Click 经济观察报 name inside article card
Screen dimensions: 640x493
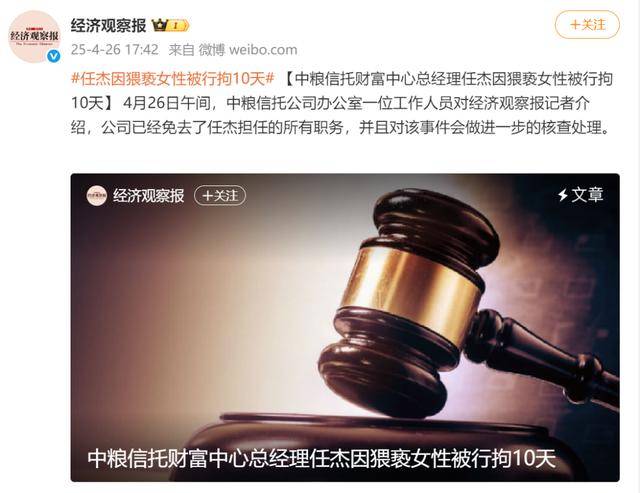coord(149,195)
